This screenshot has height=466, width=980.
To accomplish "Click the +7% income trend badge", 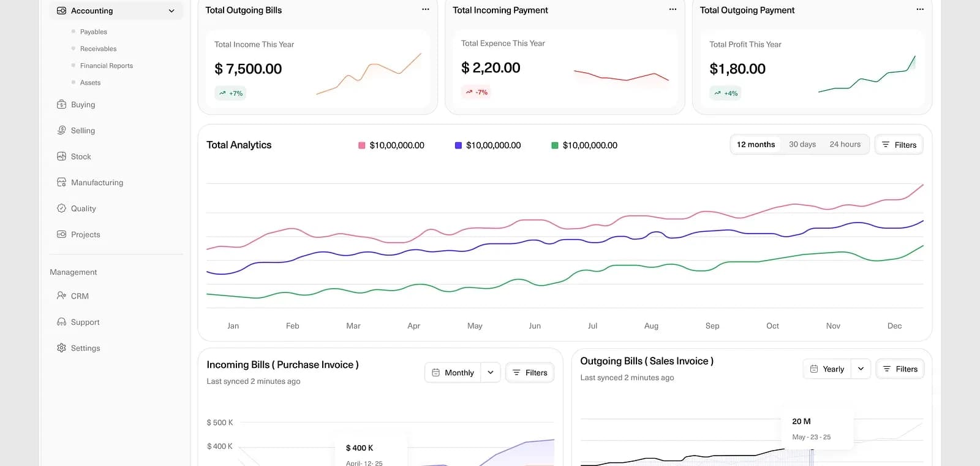I will pyautogui.click(x=230, y=93).
